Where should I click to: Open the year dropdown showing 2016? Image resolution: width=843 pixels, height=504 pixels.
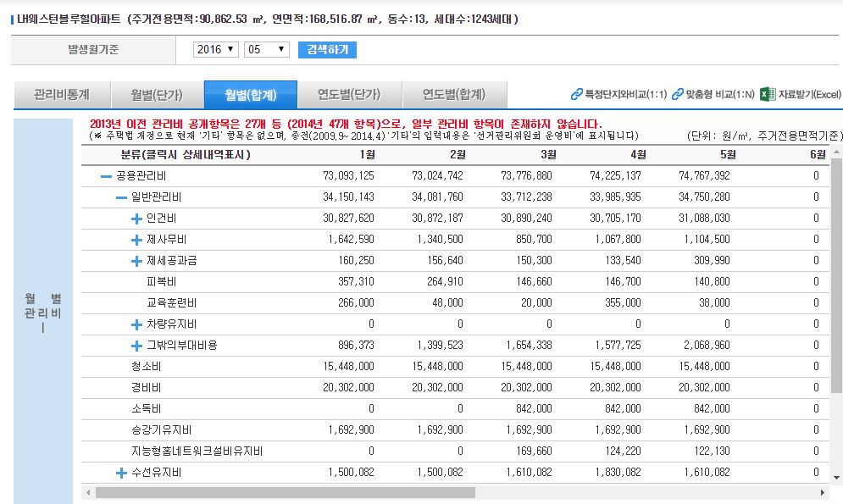(x=216, y=50)
